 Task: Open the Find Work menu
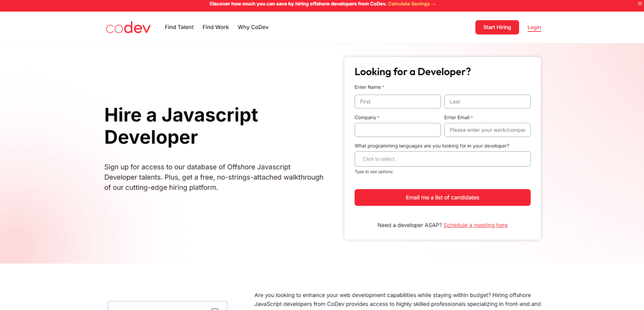tap(216, 27)
